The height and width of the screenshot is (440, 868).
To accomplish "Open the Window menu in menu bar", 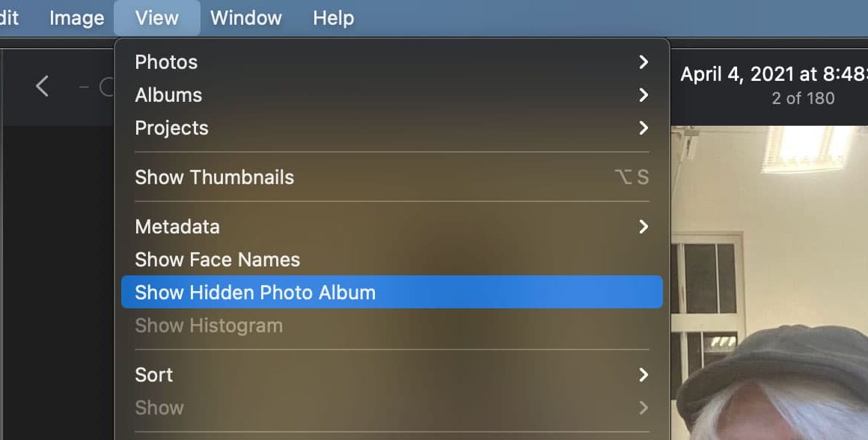I will 245,18.
